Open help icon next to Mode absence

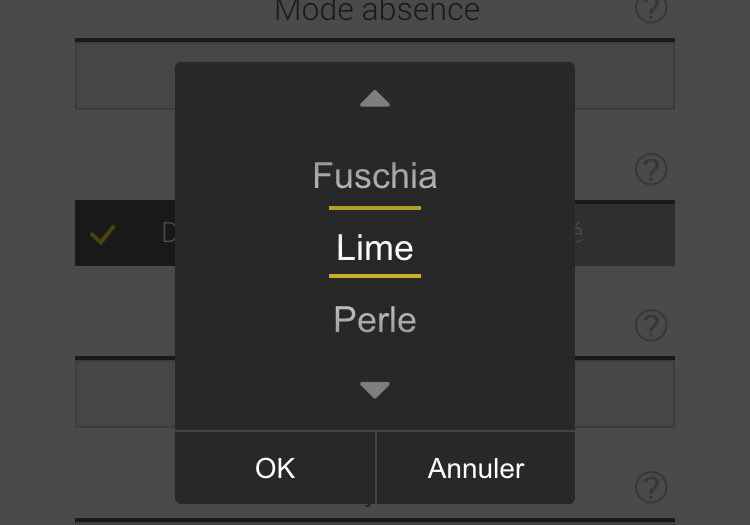point(651,10)
